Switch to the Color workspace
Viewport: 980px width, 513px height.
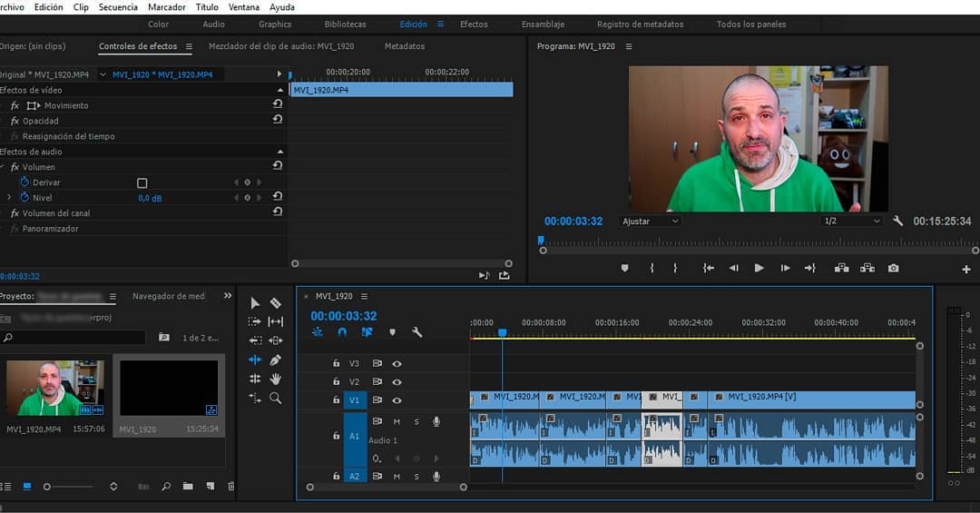(x=158, y=25)
